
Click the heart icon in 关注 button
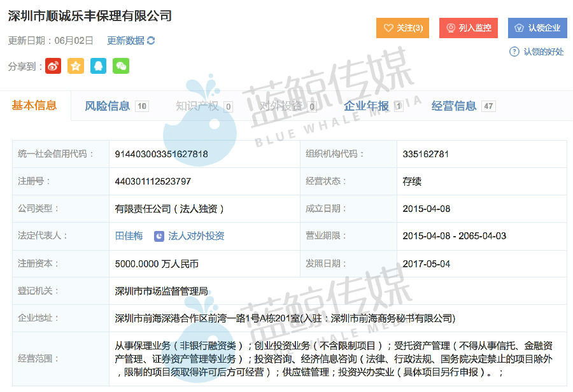pos(388,28)
